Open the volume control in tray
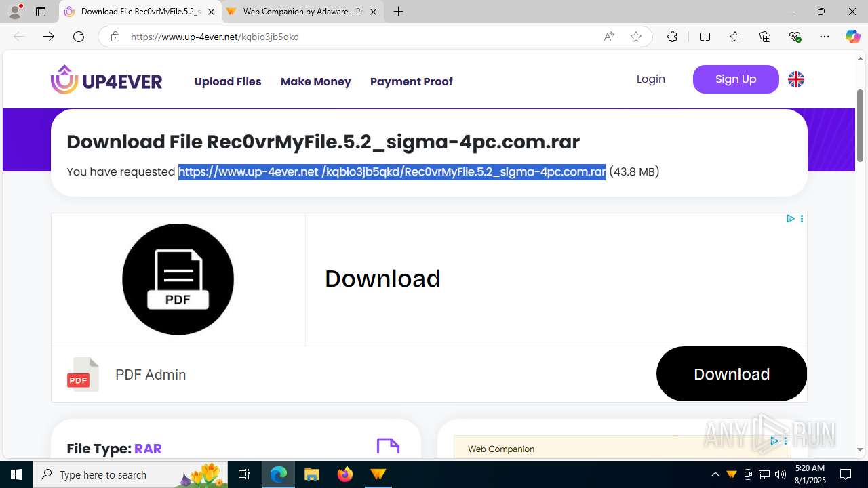868x488 pixels. (x=781, y=474)
